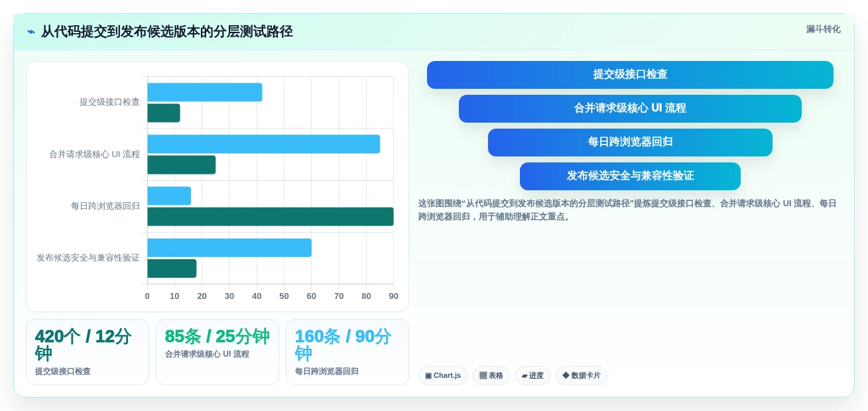Click the x-axis tick value 0
Viewport: 868px width, 411px height.
pos(147,296)
